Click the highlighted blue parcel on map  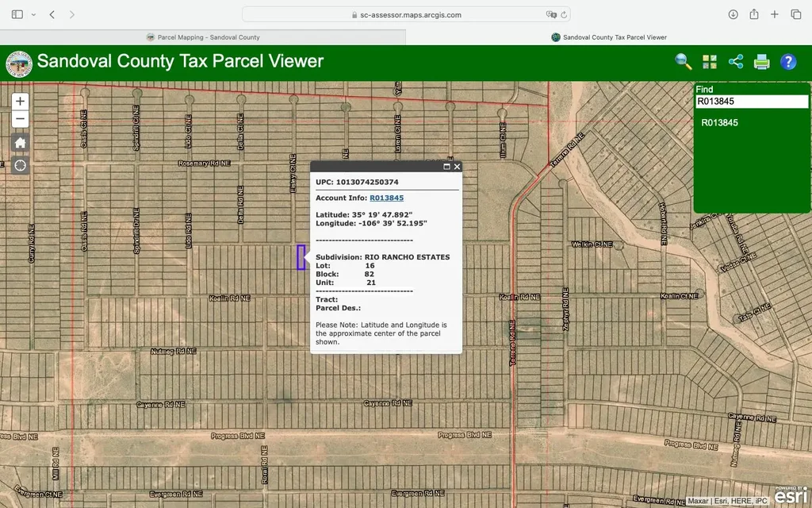pyautogui.click(x=301, y=257)
